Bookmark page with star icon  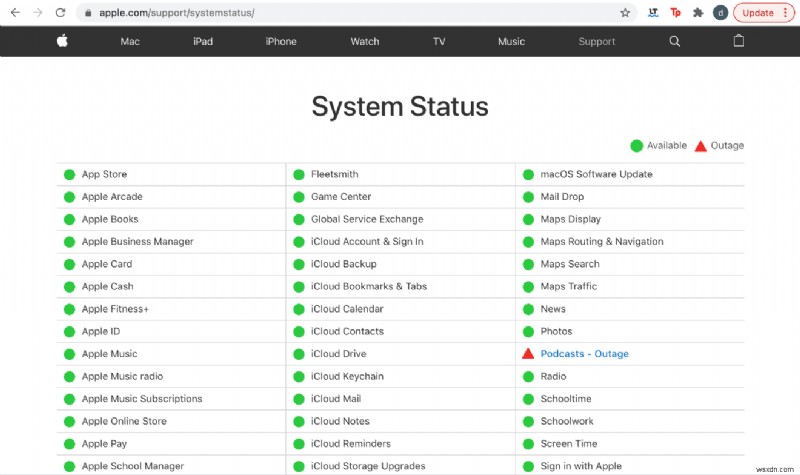625,13
